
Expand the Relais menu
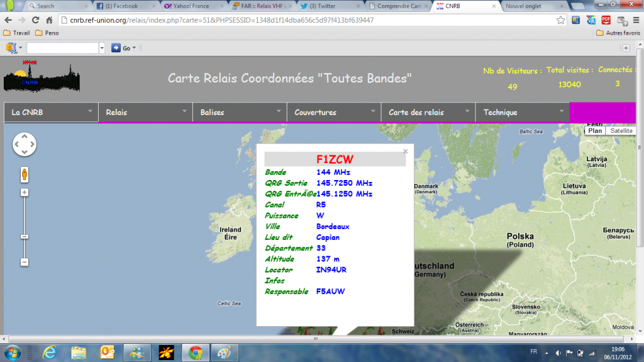click(x=145, y=112)
